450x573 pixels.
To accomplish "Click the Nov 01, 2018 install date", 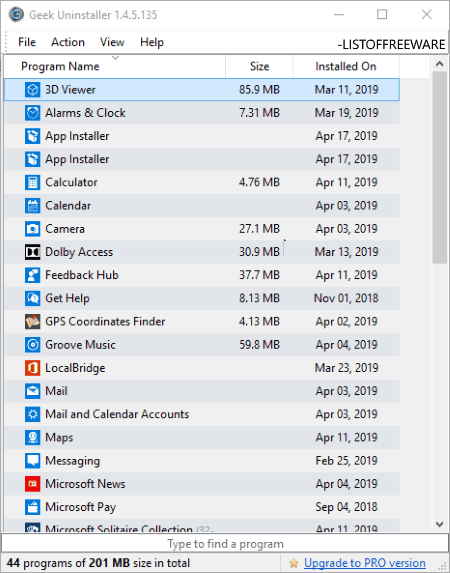I will point(346,298).
